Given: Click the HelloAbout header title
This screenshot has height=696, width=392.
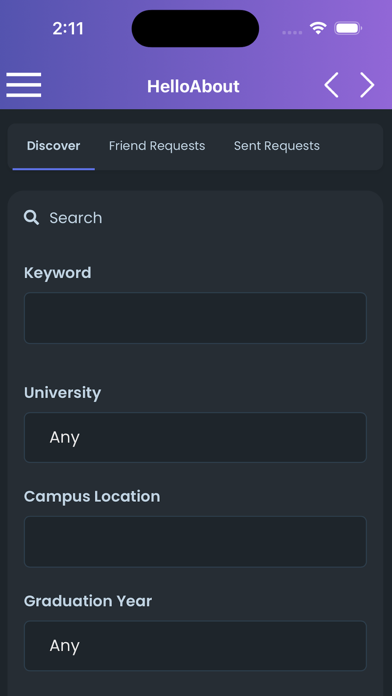Looking at the screenshot, I should tap(194, 86).
